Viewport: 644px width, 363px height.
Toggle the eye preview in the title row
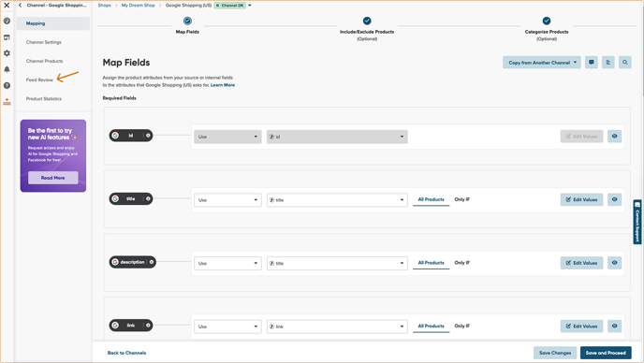tap(614, 199)
